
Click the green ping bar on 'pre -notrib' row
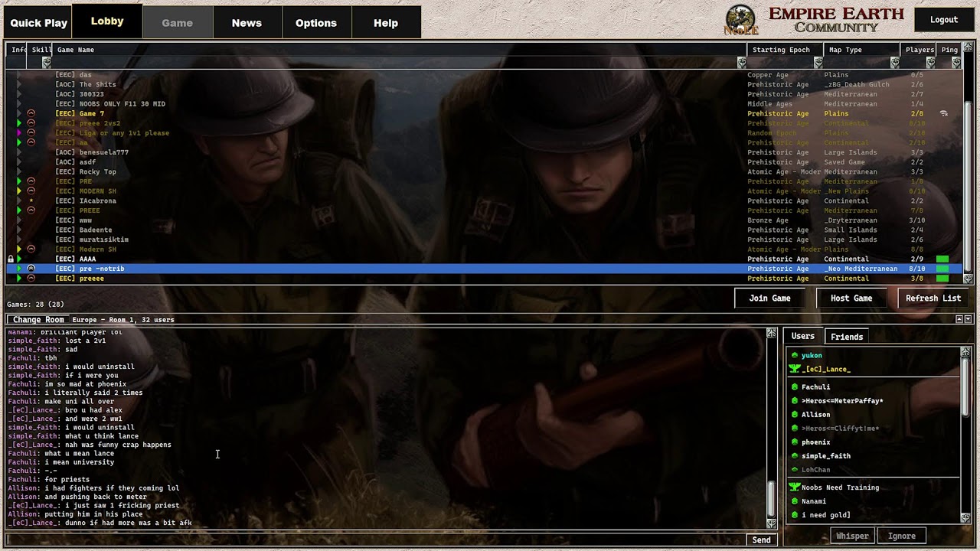click(x=942, y=269)
